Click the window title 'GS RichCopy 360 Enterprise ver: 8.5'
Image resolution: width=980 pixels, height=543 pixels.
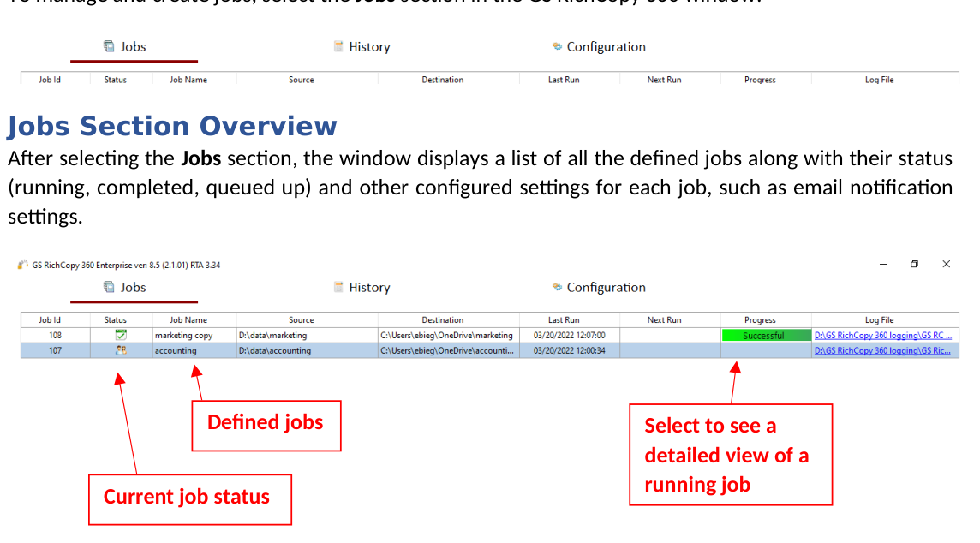click(126, 265)
